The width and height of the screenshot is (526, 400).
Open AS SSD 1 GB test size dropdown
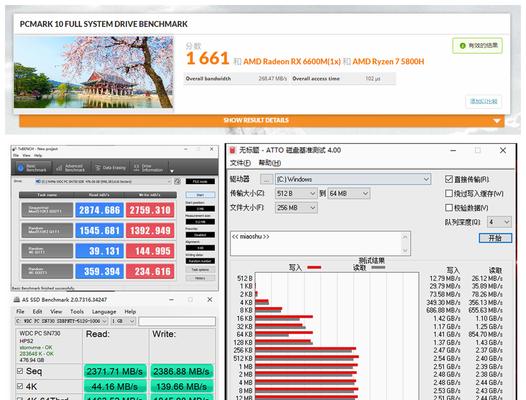pyautogui.click(x=123, y=321)
